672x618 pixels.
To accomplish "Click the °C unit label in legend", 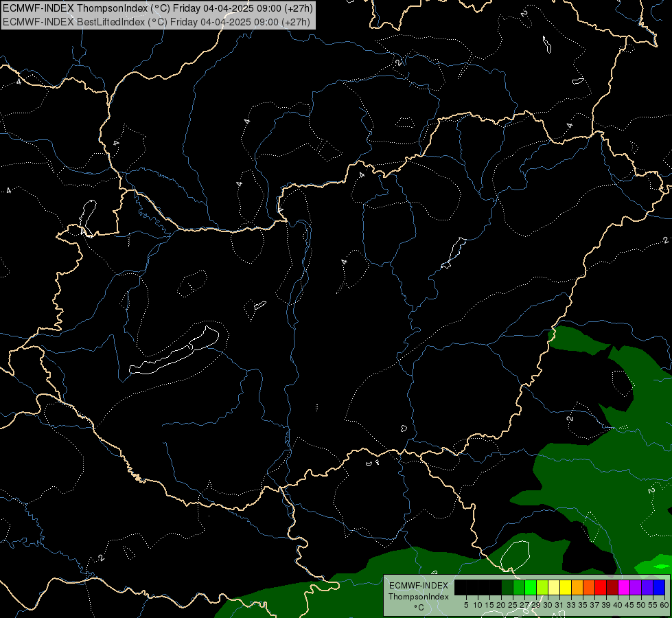I will [x=419, y=608].
